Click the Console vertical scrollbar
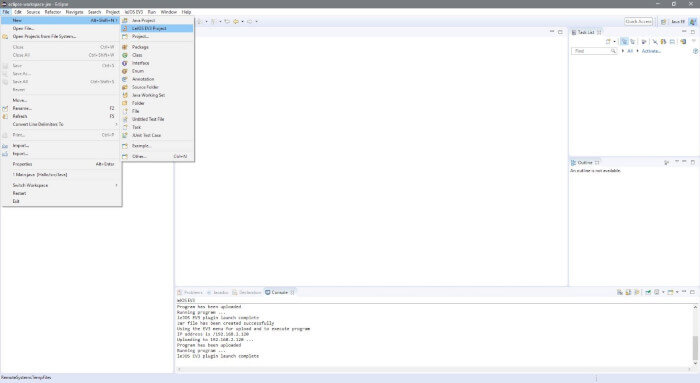 coord(695,335)
